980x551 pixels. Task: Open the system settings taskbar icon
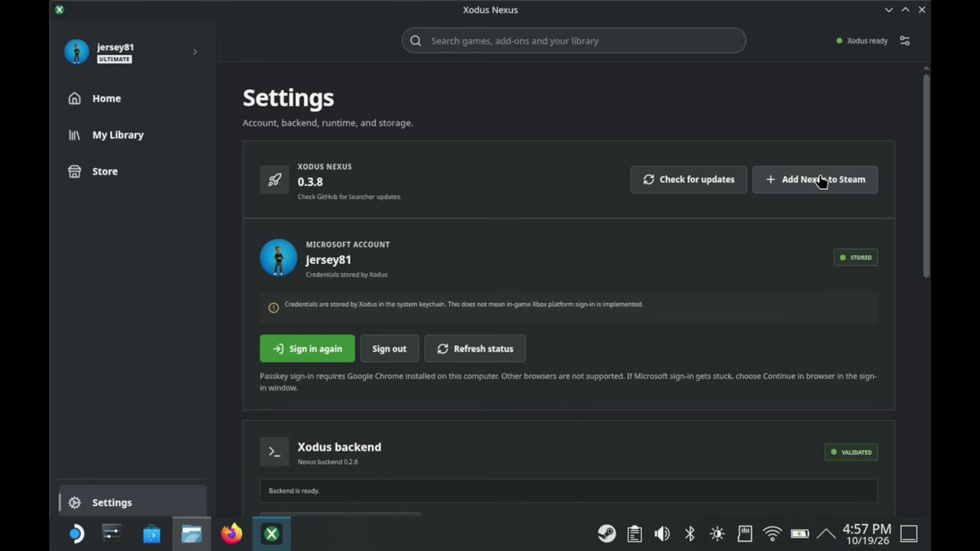pyautogui.click(x=112, y=533)
